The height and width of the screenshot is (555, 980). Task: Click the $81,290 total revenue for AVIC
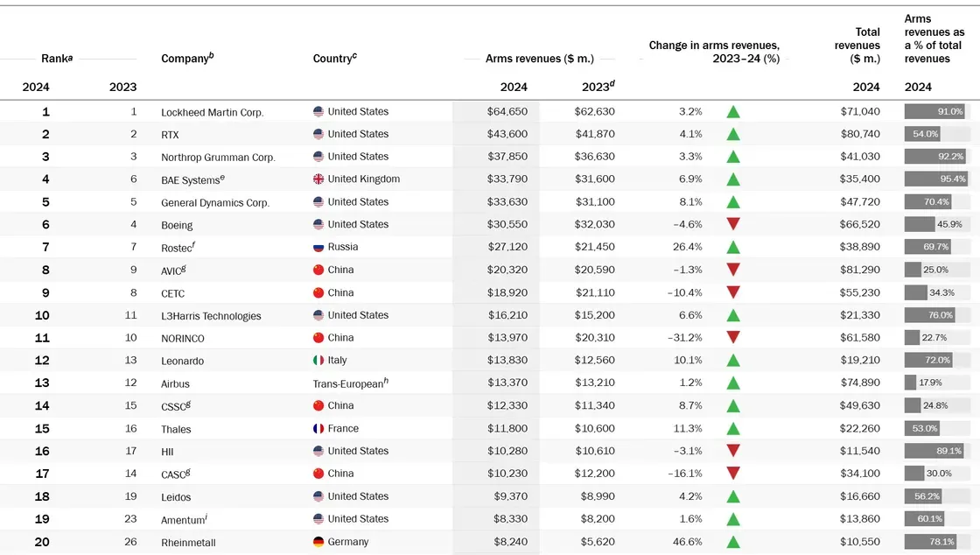tap(860, 270)
